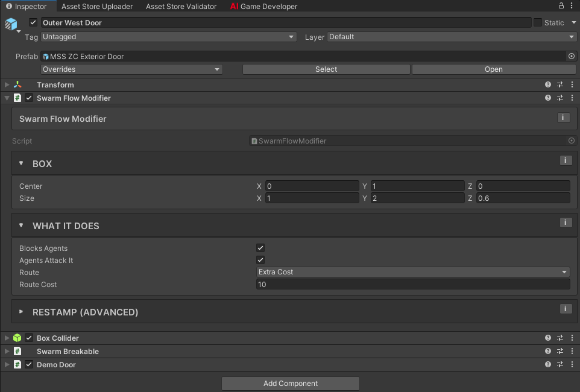This screenshot has width=580, height=392.
Task: Click the Box Collider green cube icon
Action: coord(17,338)
